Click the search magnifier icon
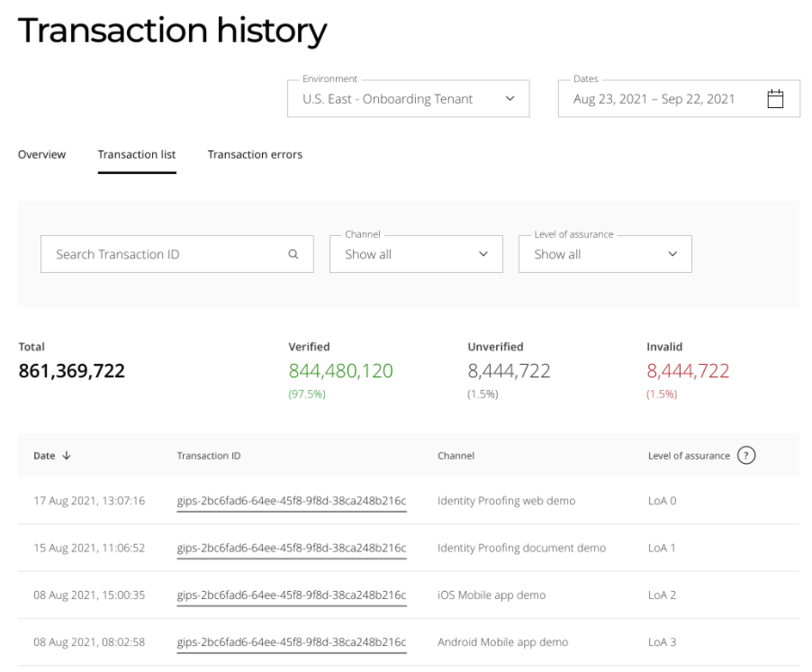812x672 pixels. [x=293, y=255]
